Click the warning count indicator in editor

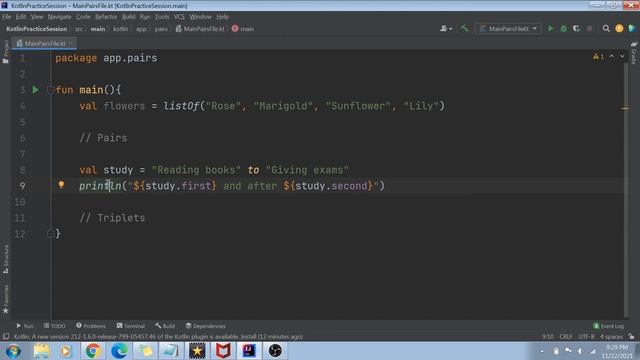598,56
